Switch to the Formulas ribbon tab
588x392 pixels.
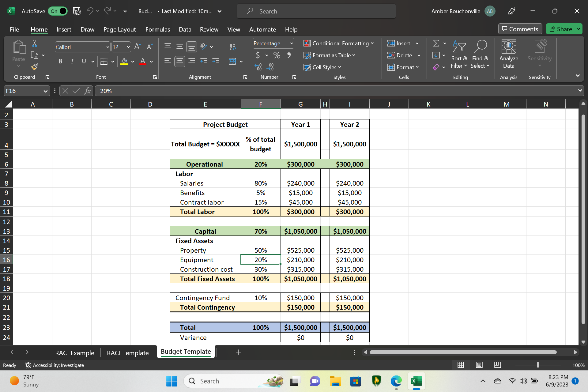click(157, 29)
